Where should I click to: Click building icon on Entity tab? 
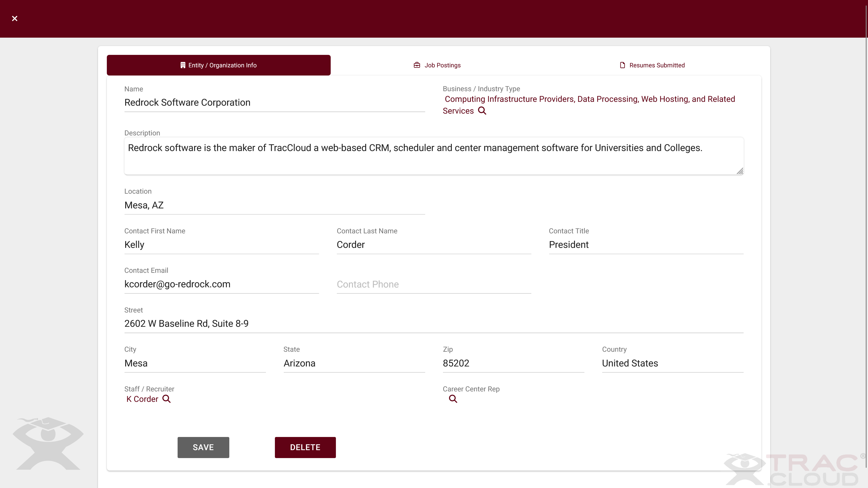183,65
